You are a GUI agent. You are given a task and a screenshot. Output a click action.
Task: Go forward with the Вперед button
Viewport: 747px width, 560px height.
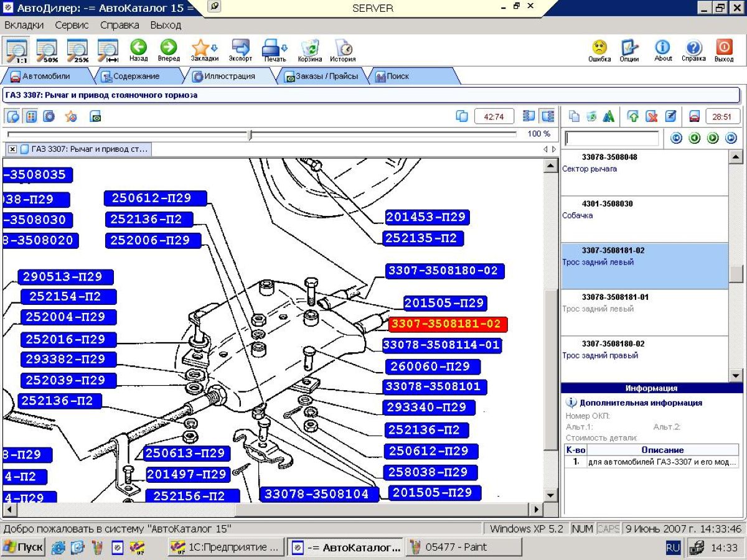click(168, 50)
